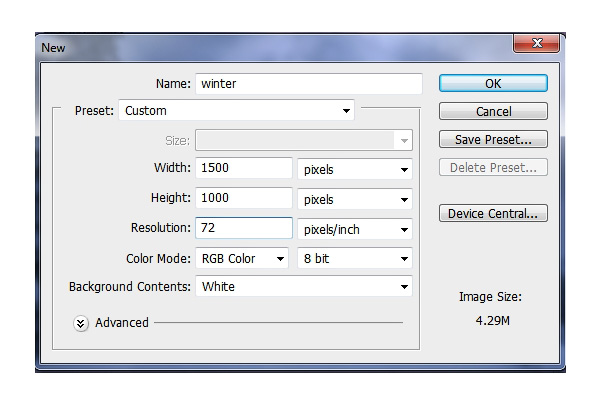This screenshot has height=404, width=600.
Task: Open the Resolution units pixels/inch dropdown
Action: (x=355, y=229)
